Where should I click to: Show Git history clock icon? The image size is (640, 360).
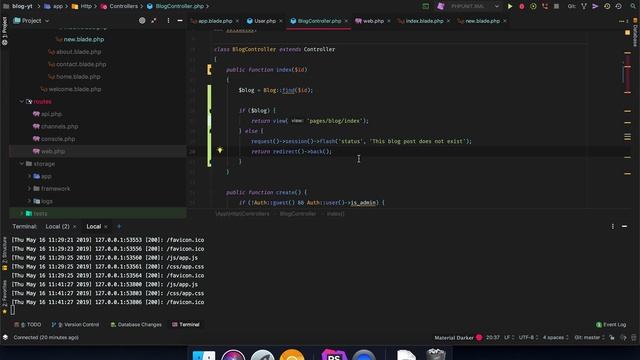pyautogui.click(x=607, y=6)
